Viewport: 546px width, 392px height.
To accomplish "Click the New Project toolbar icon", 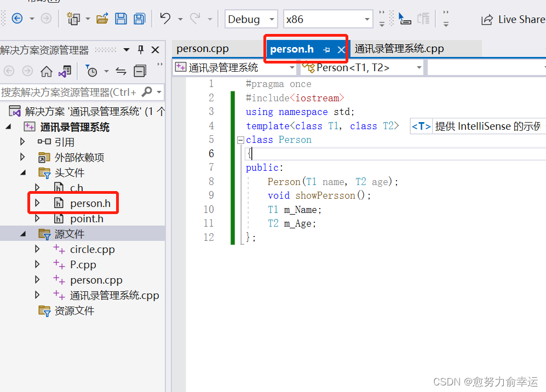I will tap(73, 19).
